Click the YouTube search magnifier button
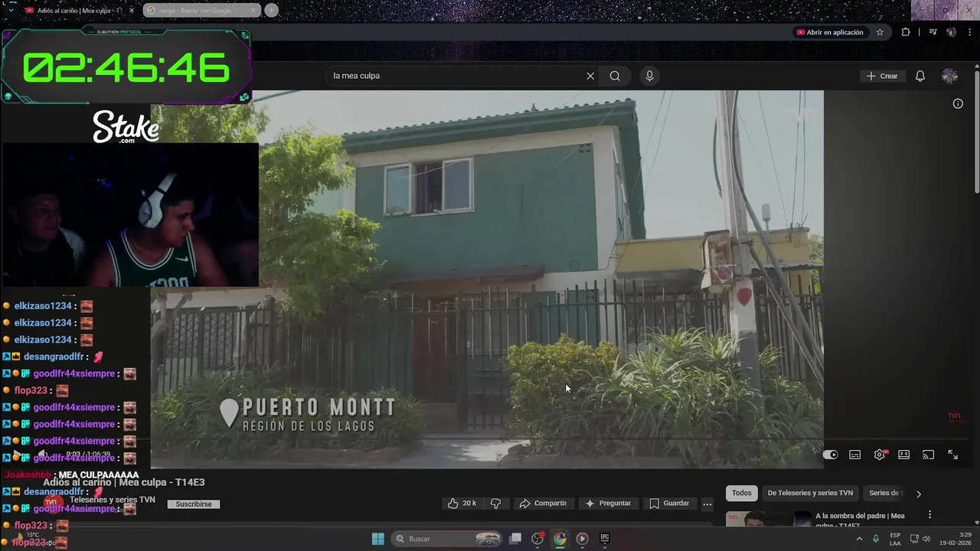Image resolution: width=980 pixels, height=551 pixels. pos(615,76)
